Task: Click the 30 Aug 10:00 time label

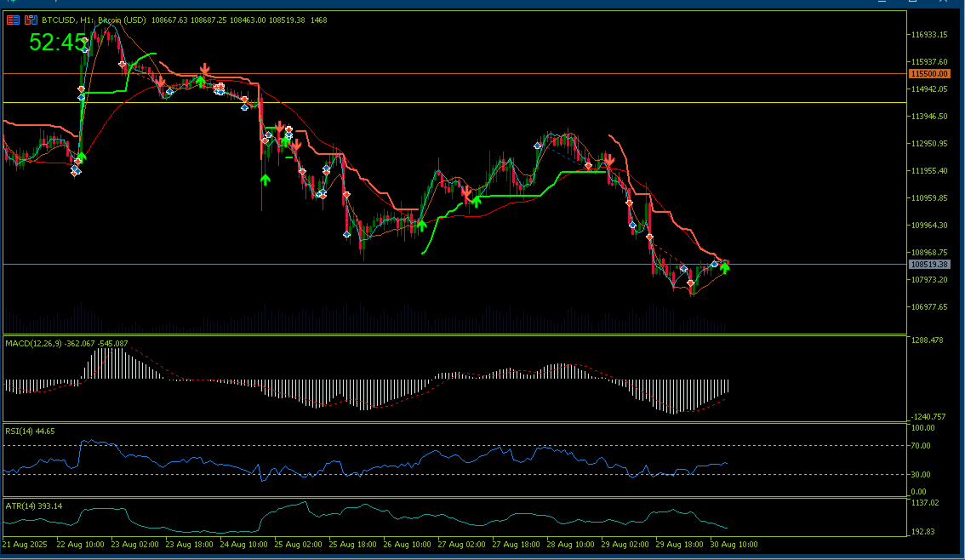Action: pyautogui.click(x=734, y=545)
